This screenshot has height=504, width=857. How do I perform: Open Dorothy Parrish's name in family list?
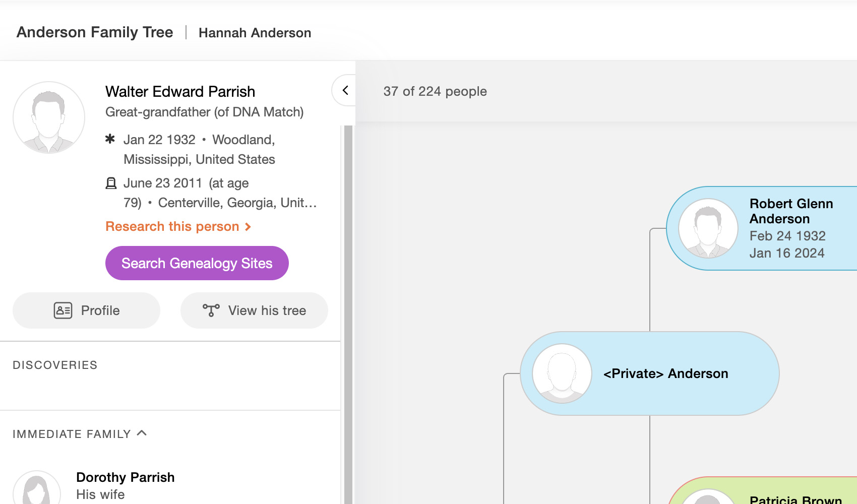tap(125, 477)
